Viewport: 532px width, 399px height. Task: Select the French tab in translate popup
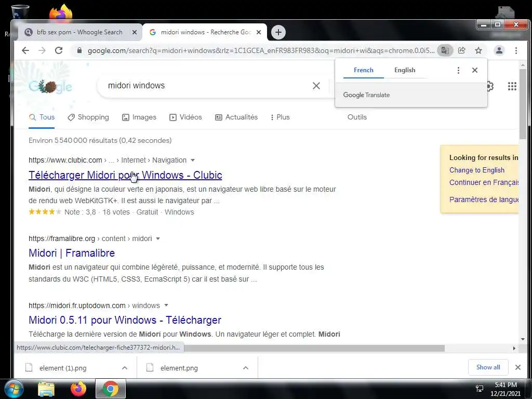[x=363, y=70]
